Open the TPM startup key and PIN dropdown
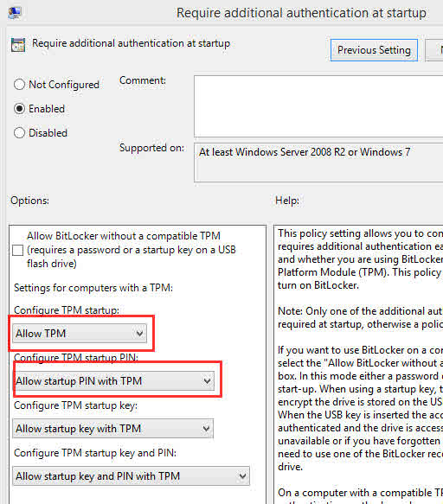The image size is (443, 504). coord(131,476)
